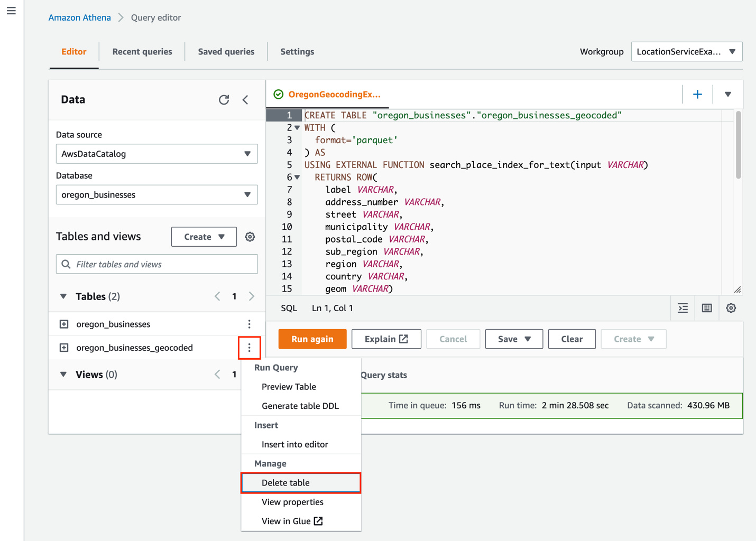The height and width of the screenshot is (541, 756).
Task: Open table settings gear next to Create
Action: point(250,236)
